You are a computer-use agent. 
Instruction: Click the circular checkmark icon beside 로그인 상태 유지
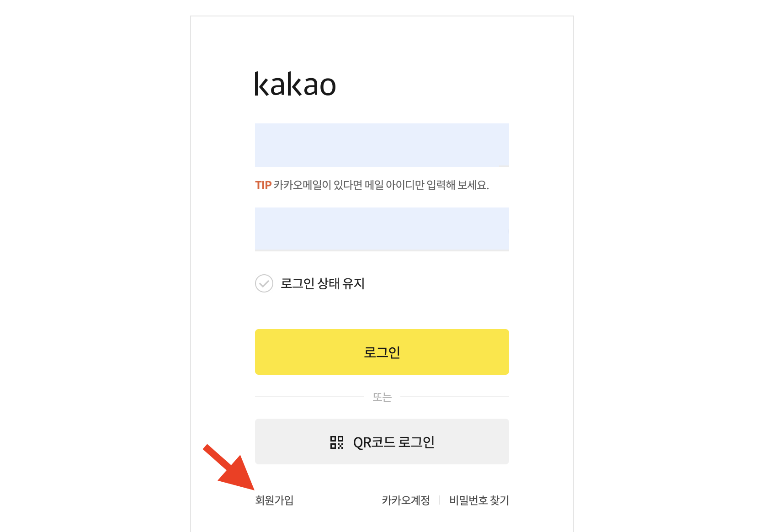(x=264, y=284)
